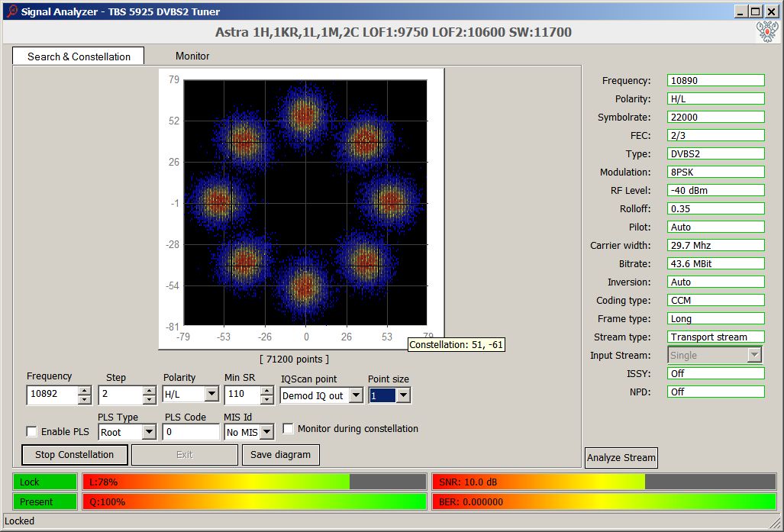
Task: Expand the MIS Id dropdown
Action: click(x=267, y=432)
